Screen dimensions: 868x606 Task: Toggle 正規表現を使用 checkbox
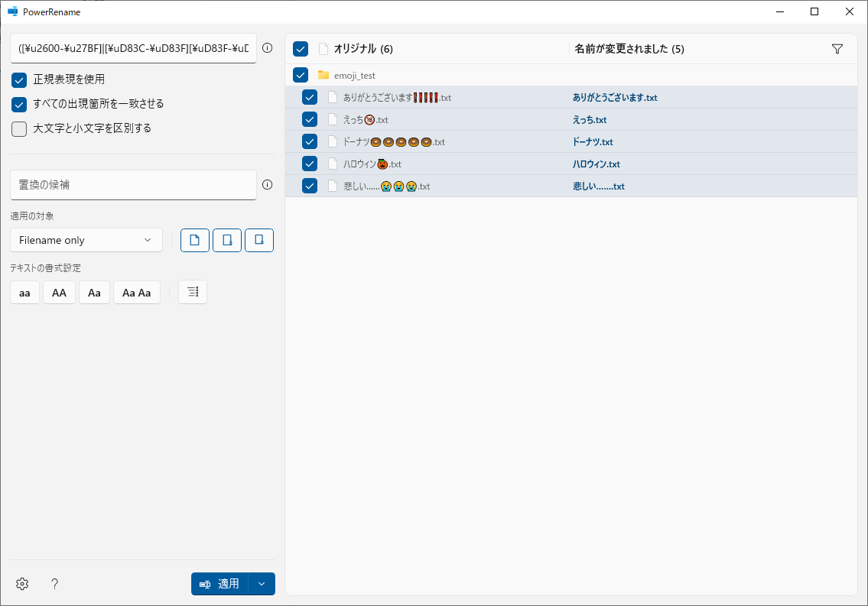(19, 79)
